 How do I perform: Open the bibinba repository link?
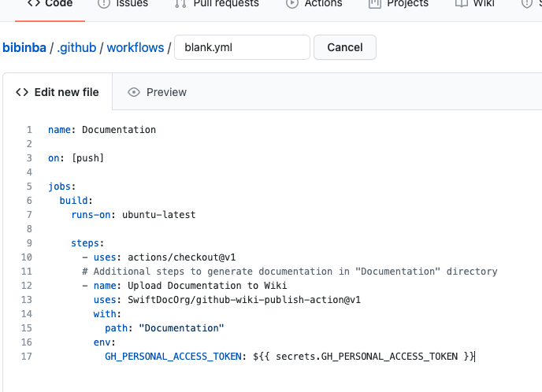[x=24, y=47]
